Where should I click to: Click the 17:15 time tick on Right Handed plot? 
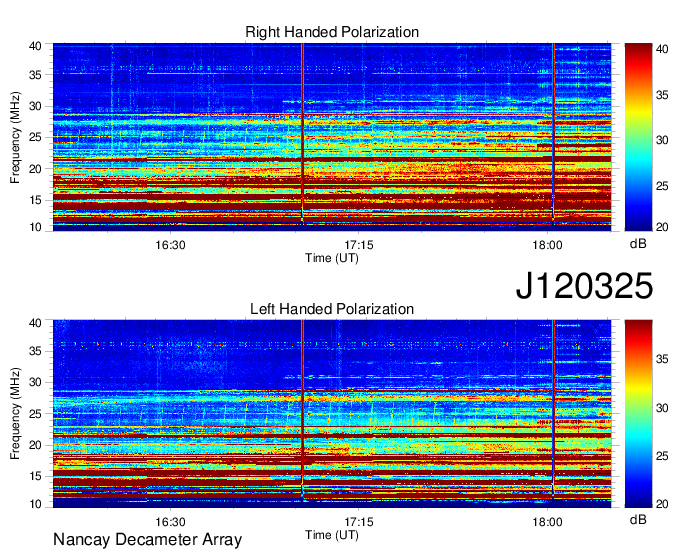pyautogui.click(x=359, y=245)
